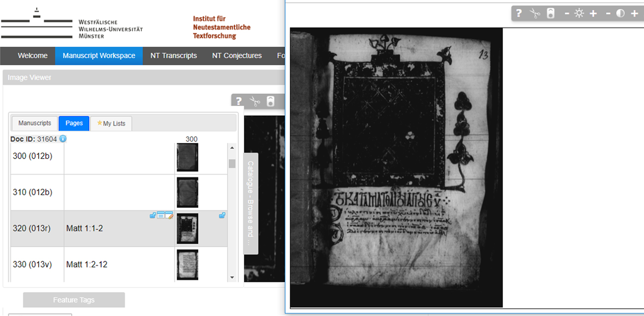
Task: Increase contrast with the plus beside the half-circle icon
Action: [634, 14]
